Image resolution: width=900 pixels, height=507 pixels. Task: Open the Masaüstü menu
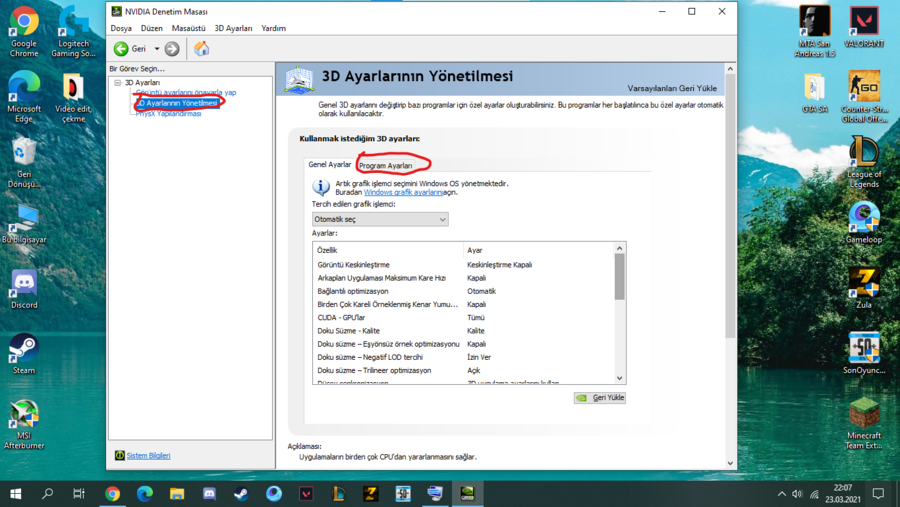[x=188, y=28]
